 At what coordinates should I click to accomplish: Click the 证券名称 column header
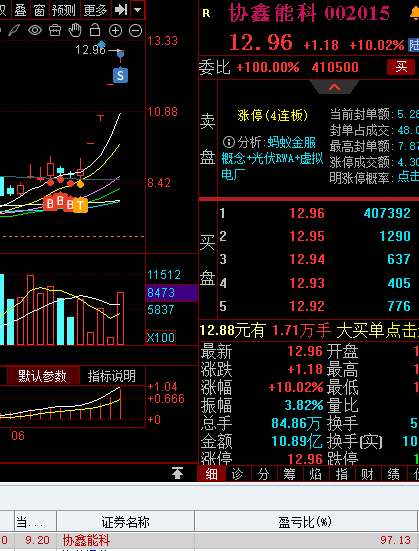click(125, 522)
